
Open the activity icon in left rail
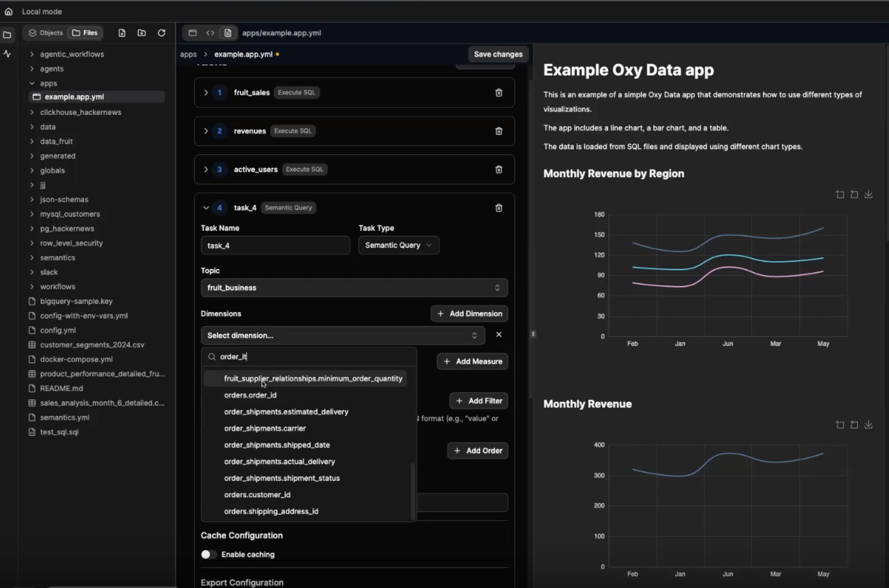point(7,54)
